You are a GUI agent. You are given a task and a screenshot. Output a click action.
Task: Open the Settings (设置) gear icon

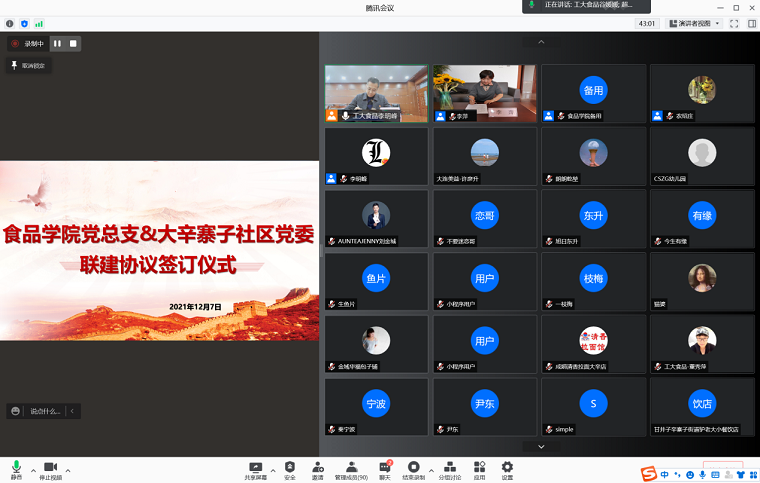click(x=507, y=467)
